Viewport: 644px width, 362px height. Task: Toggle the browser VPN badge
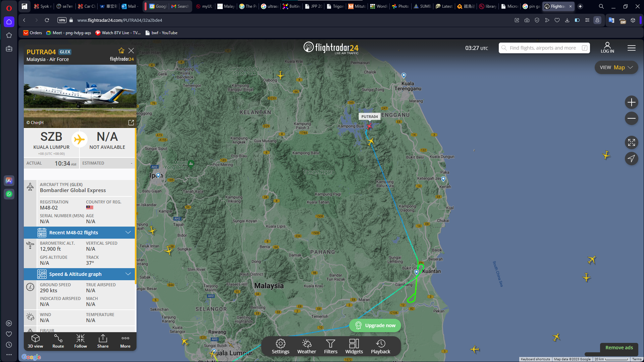[x=62, y=20]
